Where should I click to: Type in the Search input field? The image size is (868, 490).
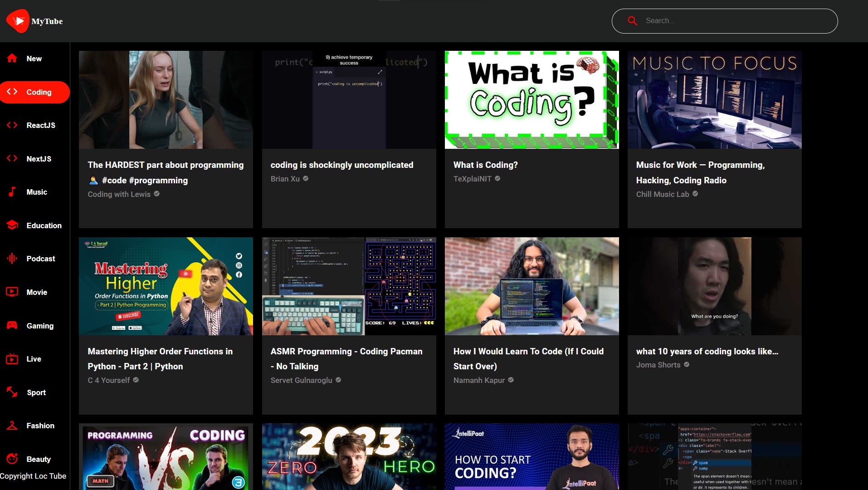(x=735, y=21)
